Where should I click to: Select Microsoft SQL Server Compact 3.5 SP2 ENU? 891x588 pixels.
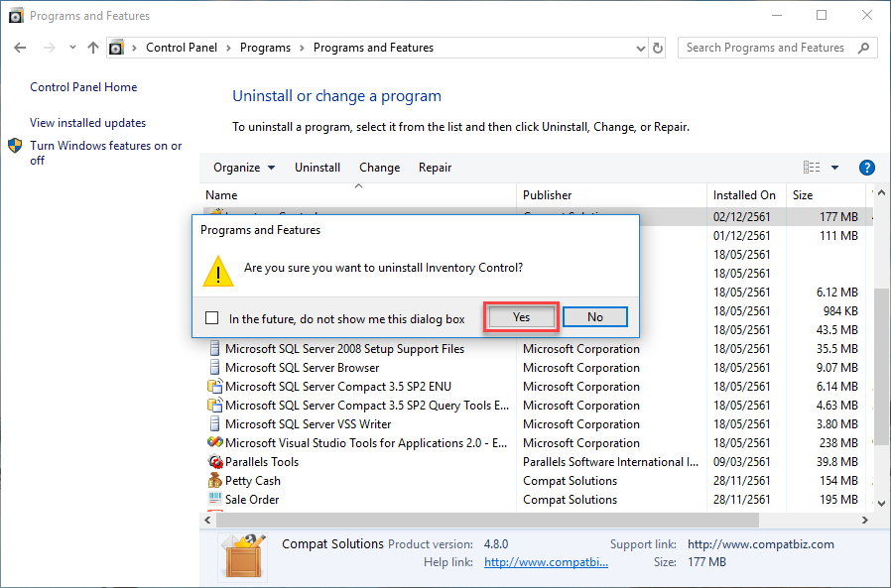[537, 387]
